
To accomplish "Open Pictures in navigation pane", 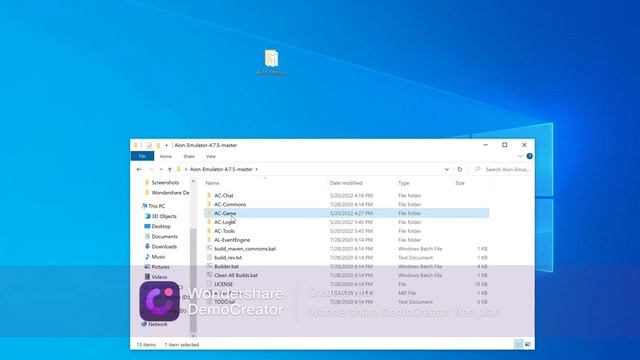I will (x=160, y=267).
